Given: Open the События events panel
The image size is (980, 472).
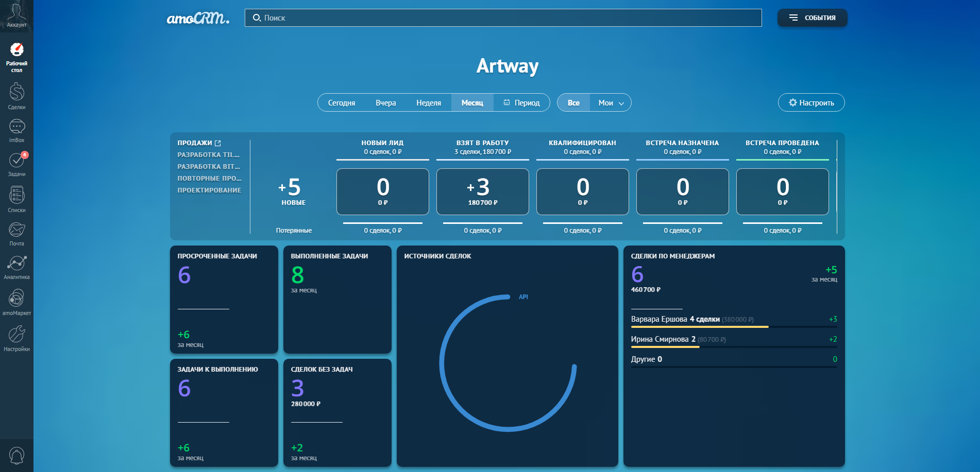Looking at the screenshot, I should click(812, 18).
